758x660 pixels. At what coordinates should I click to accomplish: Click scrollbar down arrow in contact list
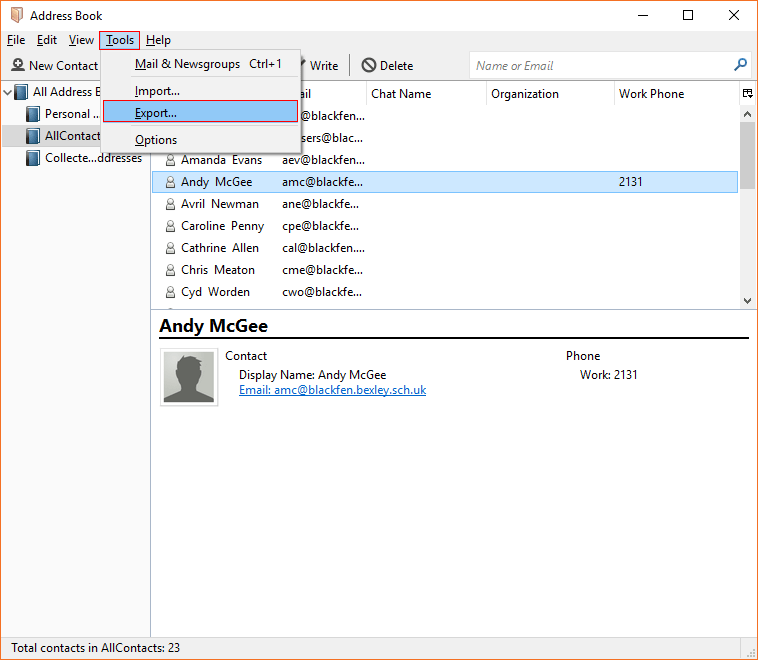pyautogui.click(x=747, y=300)
